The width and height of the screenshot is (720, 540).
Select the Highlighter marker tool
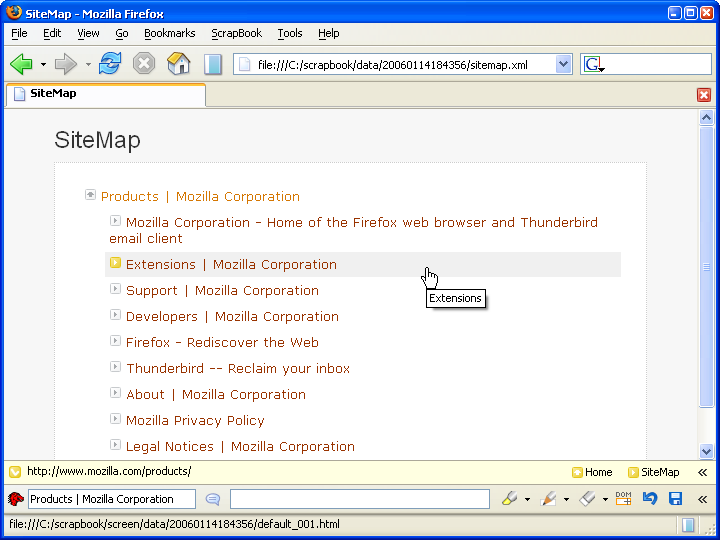click(x=509, y=499)
